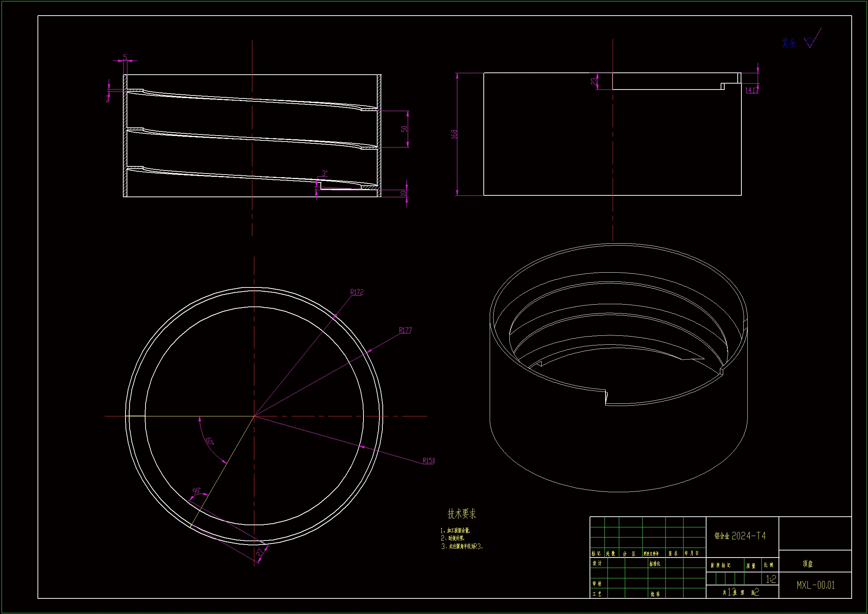Select the 27 dimension text on plan view
The width and height of the screenshot is (868, 614).
click(261, 552)
